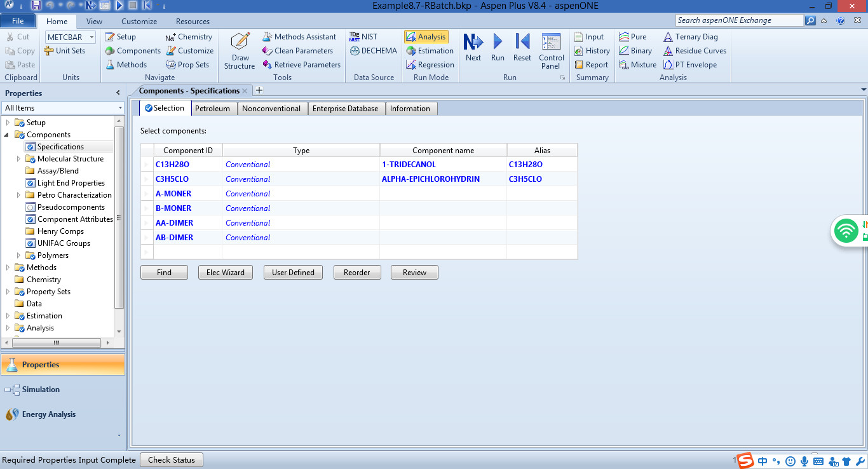Open Ternary Diag analysis
868x469 pixels.
690,37
